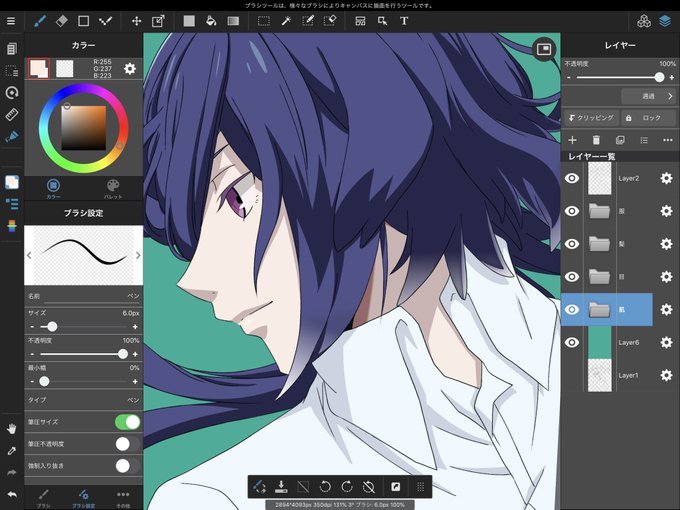
Task: Click the foreground skin color swatch
Action: click(x=39, y=69)
